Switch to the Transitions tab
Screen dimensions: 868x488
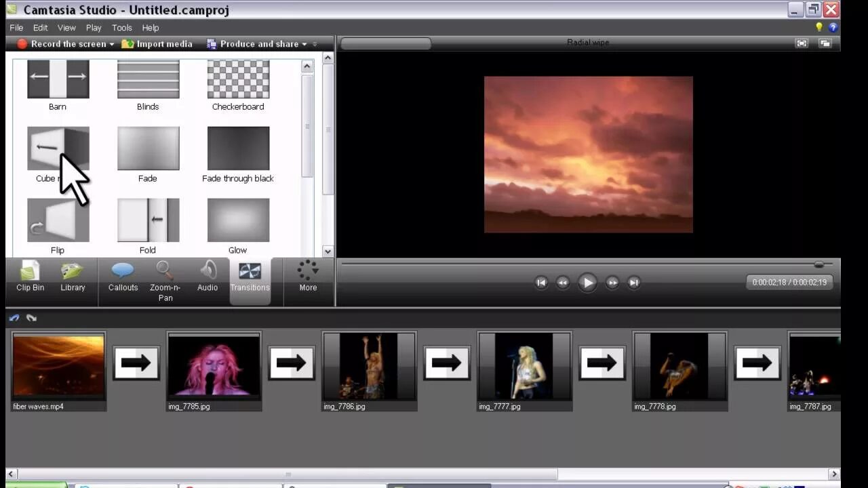[250, 280]
